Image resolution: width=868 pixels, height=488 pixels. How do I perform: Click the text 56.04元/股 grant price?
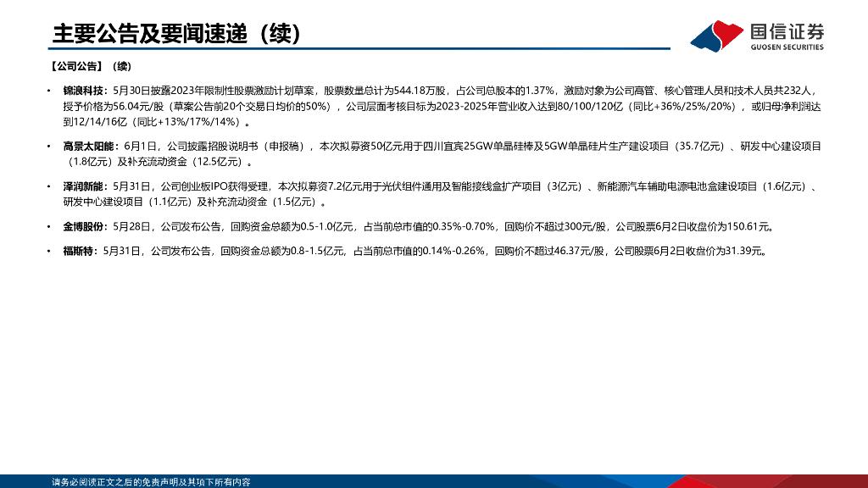pyautogui.click(x=138, y=106)
